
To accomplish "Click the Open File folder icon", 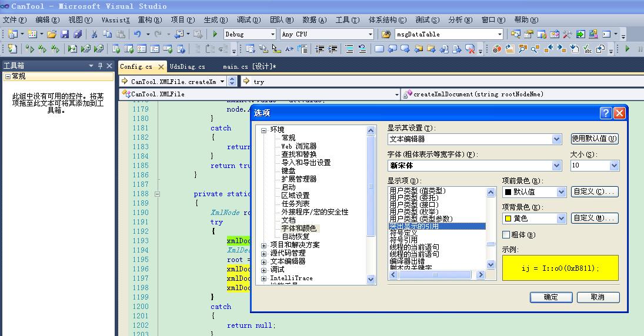I will [x=52, y=34].
